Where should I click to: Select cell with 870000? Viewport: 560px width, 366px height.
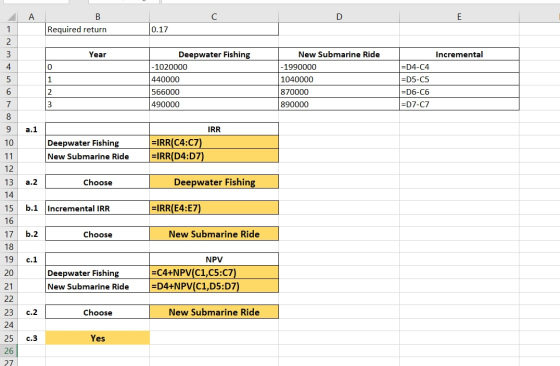coord(339,92)
